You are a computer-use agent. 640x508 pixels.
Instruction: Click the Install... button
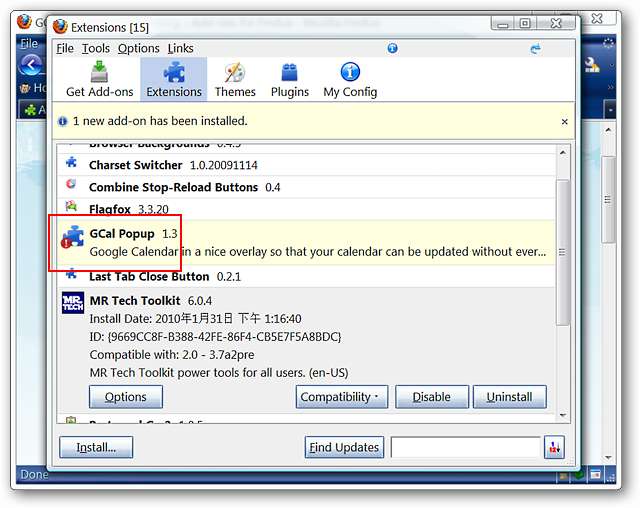tap(96, 447)
